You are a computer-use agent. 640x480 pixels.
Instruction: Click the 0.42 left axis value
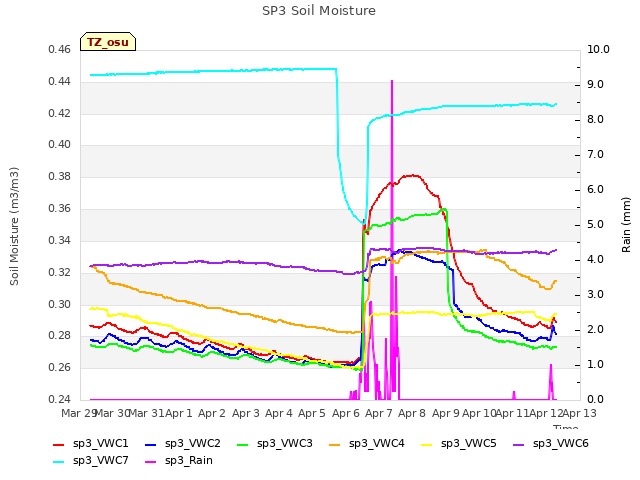point(60,113)
